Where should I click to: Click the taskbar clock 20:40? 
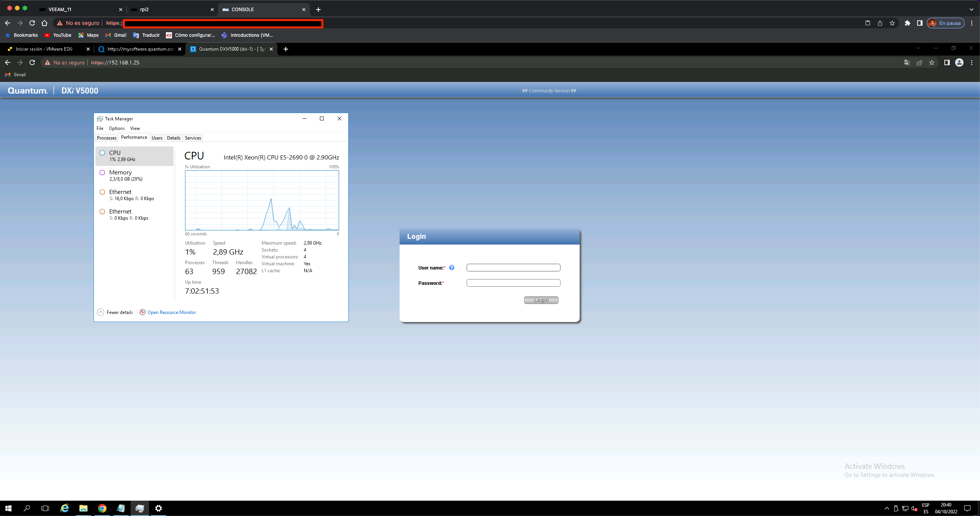point(946,508)
